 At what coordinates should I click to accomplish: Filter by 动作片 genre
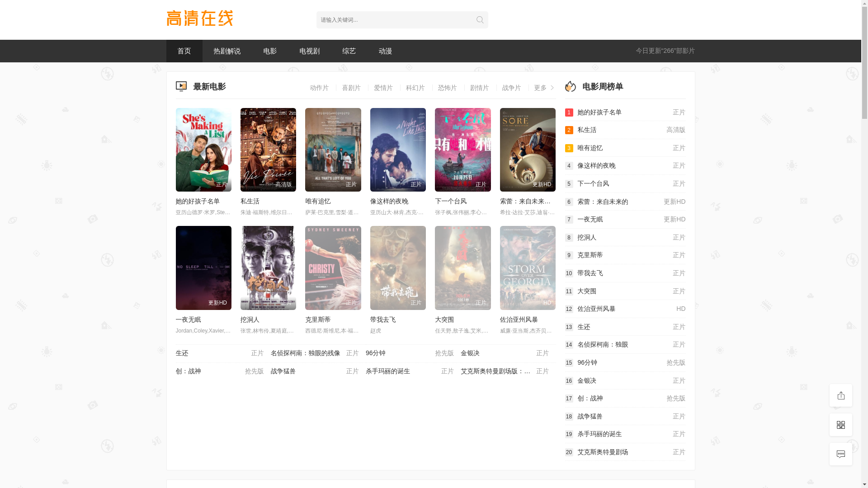coord(319,88)
